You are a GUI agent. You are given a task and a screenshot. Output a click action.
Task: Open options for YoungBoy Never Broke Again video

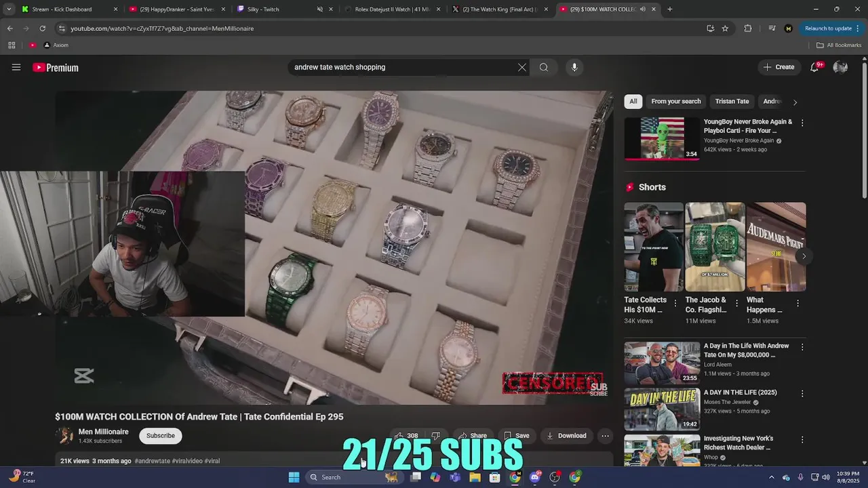coord(802,123)
